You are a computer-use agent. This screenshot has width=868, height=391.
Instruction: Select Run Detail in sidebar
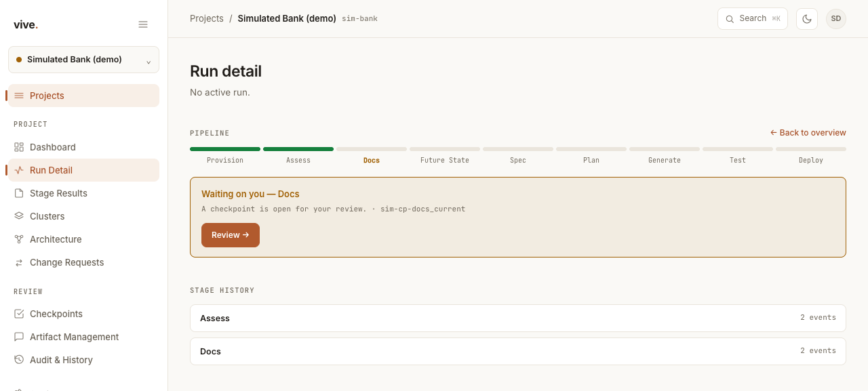83,170
